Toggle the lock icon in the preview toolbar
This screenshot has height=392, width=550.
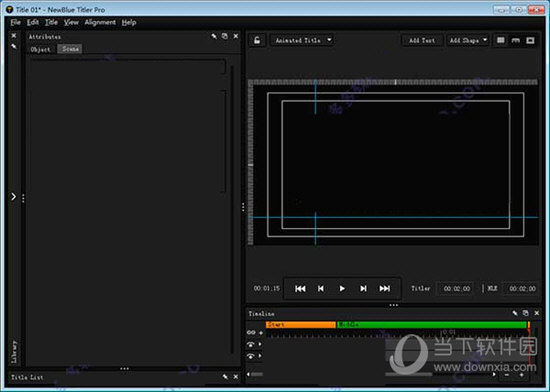click(257, 40)
